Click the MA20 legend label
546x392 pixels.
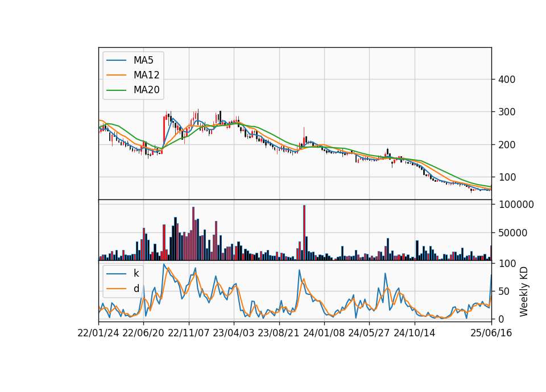coord(146,90)
